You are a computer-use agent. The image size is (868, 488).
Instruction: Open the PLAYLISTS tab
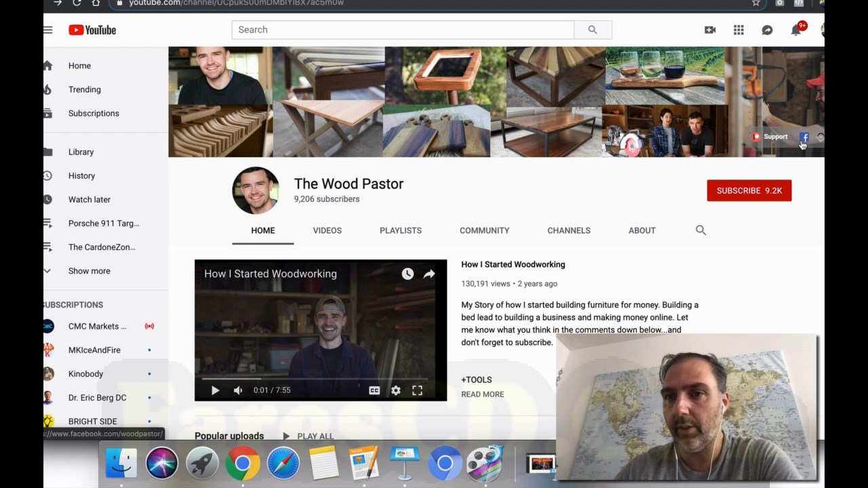click(x=401, y=230)
